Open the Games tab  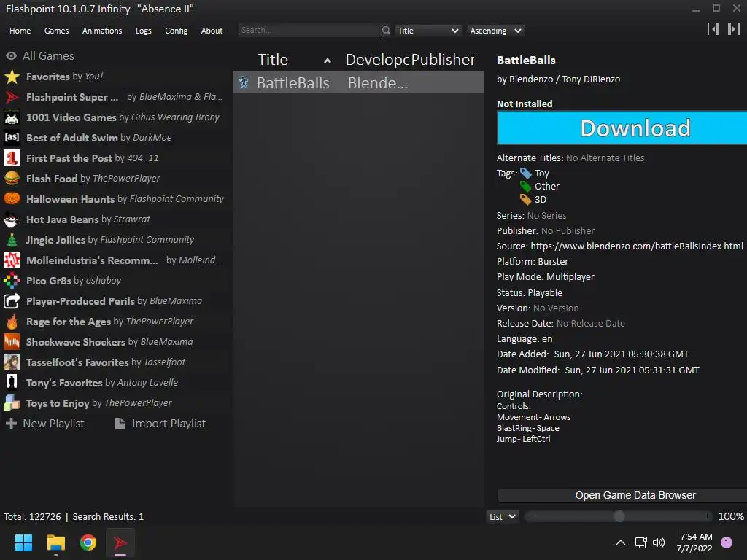pos(56,31)
